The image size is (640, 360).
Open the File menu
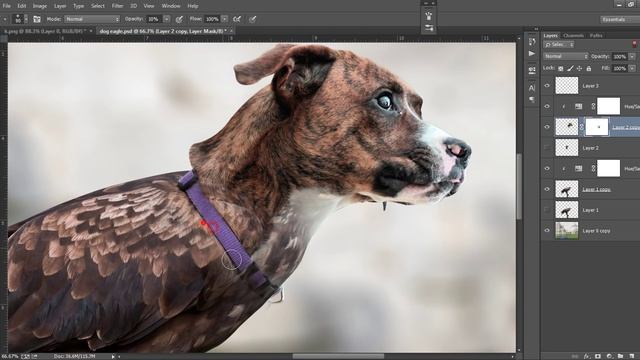click(x=7, y=6)
